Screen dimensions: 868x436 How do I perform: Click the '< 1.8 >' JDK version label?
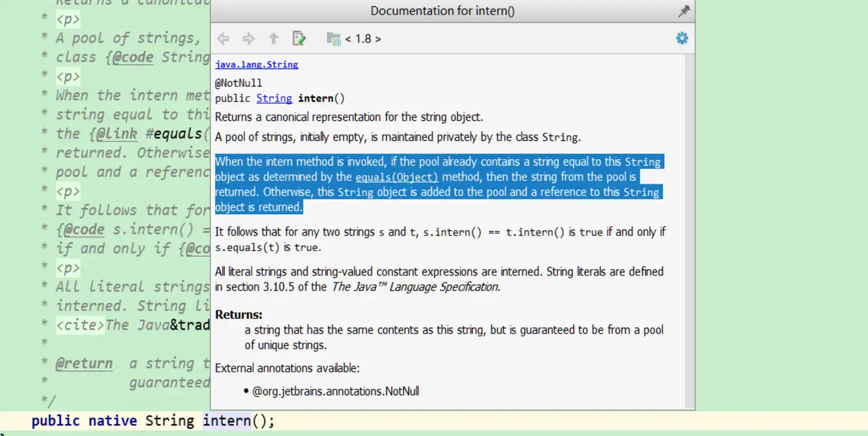point(363,39)
